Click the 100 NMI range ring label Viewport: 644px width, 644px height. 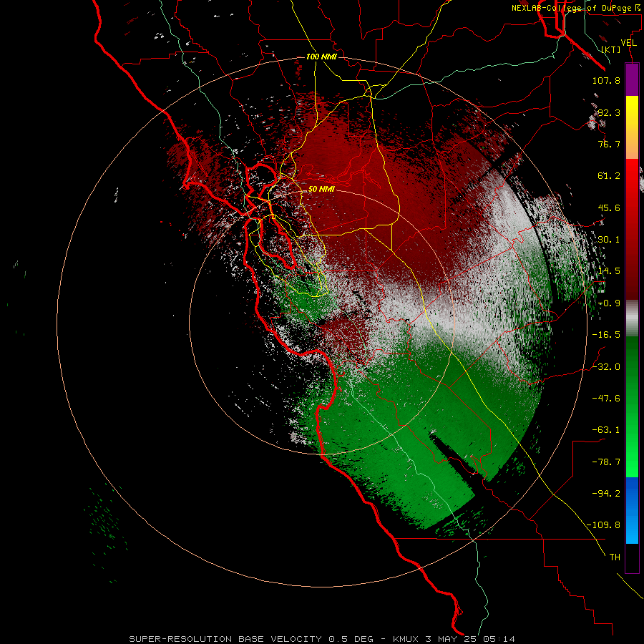[321, 57]
